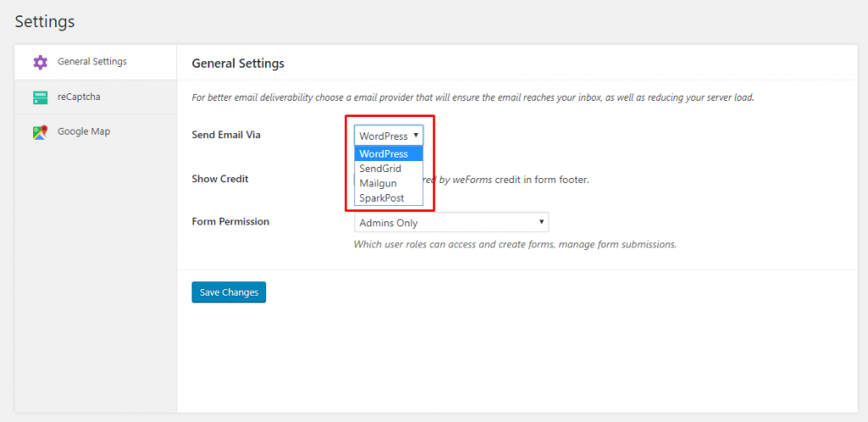Click the green reCaptcha icon

(x=41, y=97)
